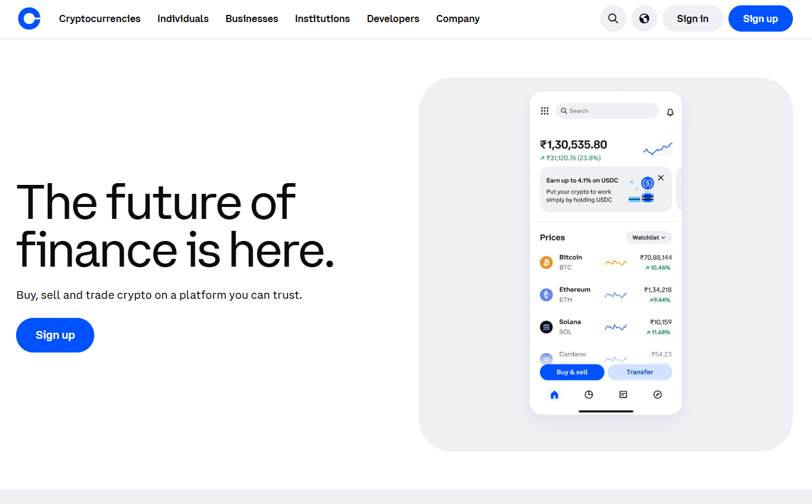Viewport: 812px width, 504px height.
Task: Click the notification bell in app mockup
Action: click(670, 112)
